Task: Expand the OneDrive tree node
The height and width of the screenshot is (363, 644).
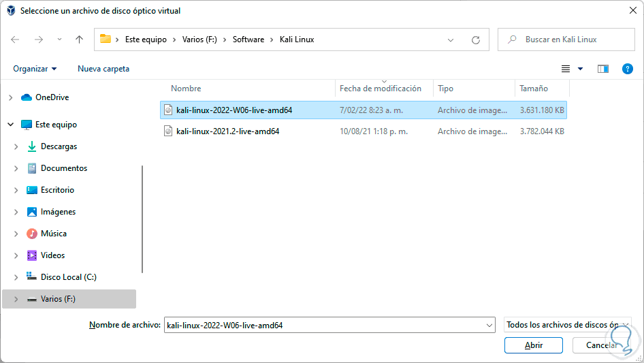Action: 10,97
